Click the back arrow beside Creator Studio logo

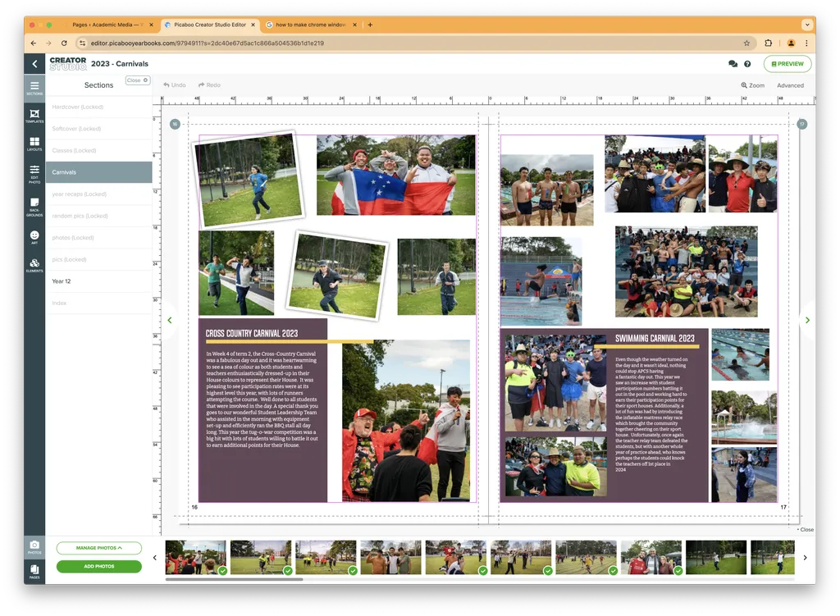pos(34,64)
